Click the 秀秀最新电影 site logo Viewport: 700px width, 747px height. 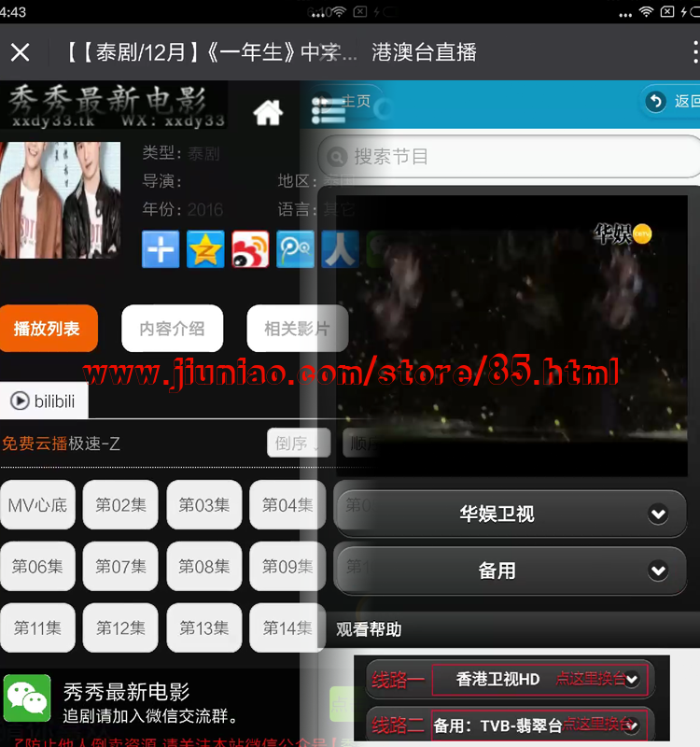coord(113,106)
